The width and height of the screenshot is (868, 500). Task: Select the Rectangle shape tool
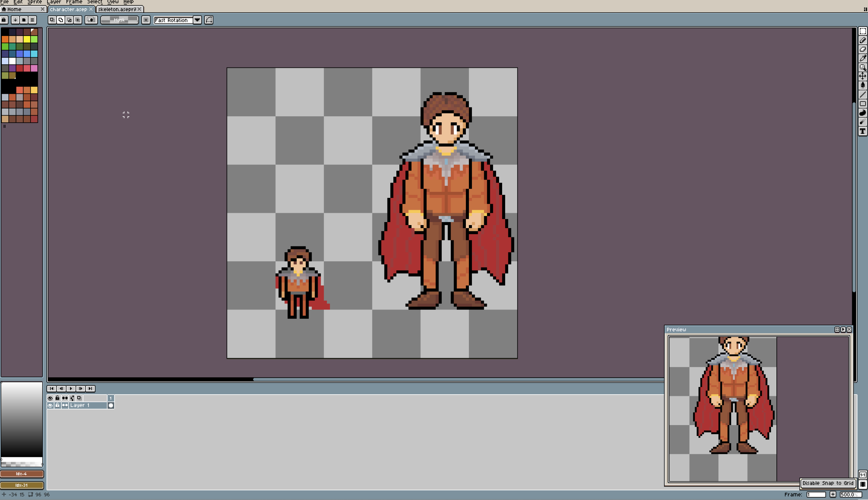click(863, 104)
